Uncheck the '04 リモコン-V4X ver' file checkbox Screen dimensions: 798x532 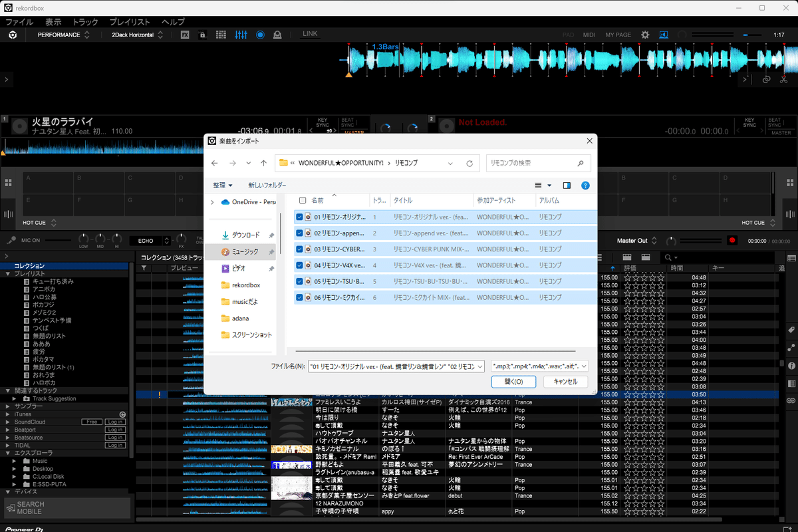(x=300, y=265)
